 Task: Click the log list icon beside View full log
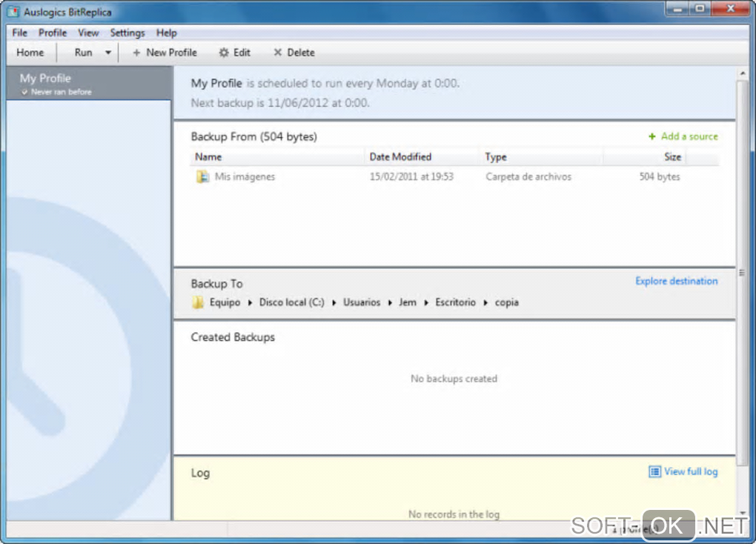pyautogui.click(x=654, y=471)
